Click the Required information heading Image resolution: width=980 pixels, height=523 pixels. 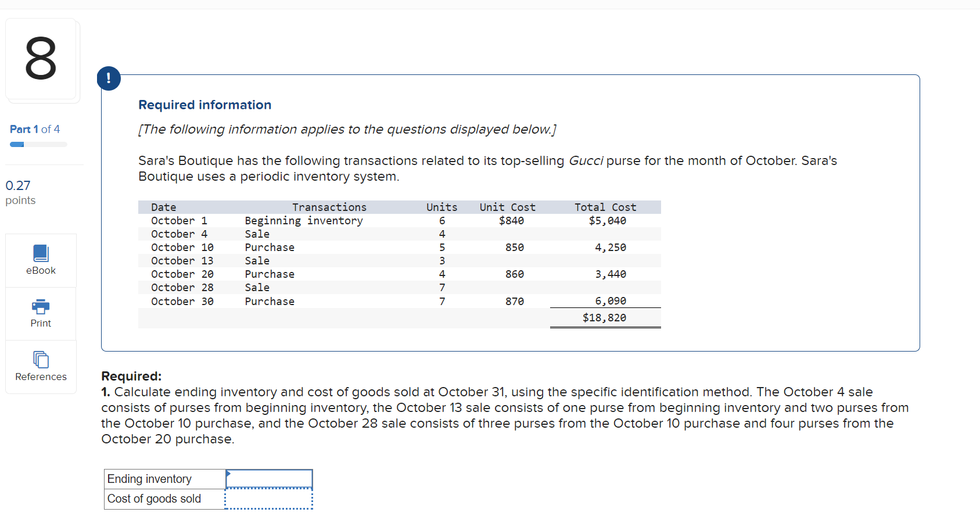coord(205,105)
